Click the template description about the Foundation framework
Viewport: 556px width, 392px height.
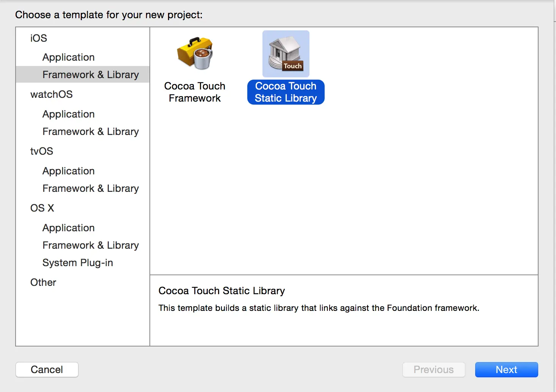pos(319,308)
